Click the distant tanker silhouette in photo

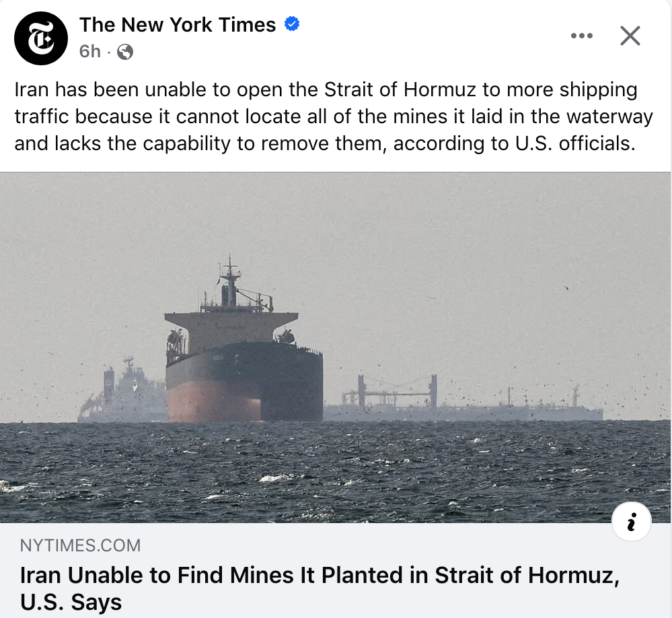coord(464,403)
